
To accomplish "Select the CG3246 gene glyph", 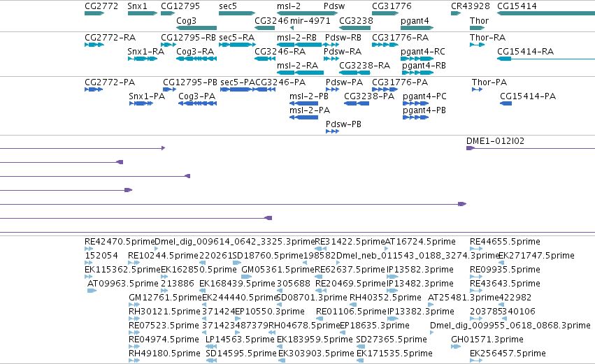I will point(264,28).
